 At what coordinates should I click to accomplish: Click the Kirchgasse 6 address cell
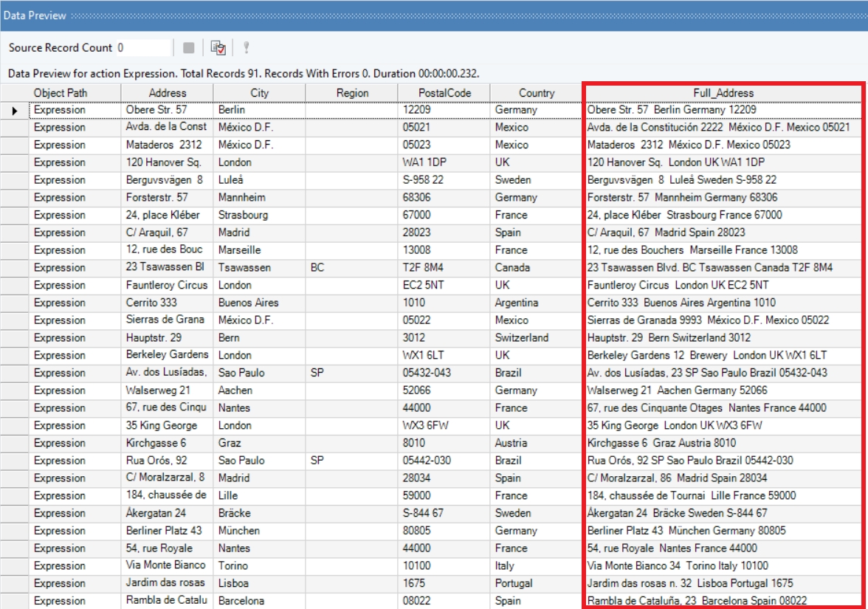click(168, 443)
